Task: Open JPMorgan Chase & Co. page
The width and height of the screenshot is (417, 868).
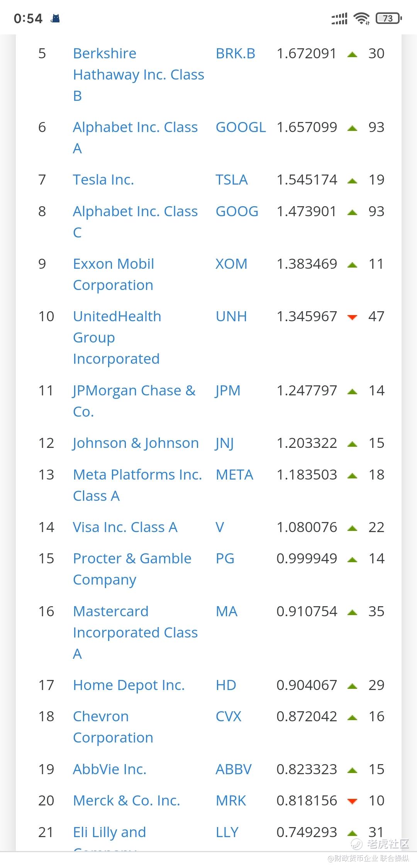Action: 134,401
